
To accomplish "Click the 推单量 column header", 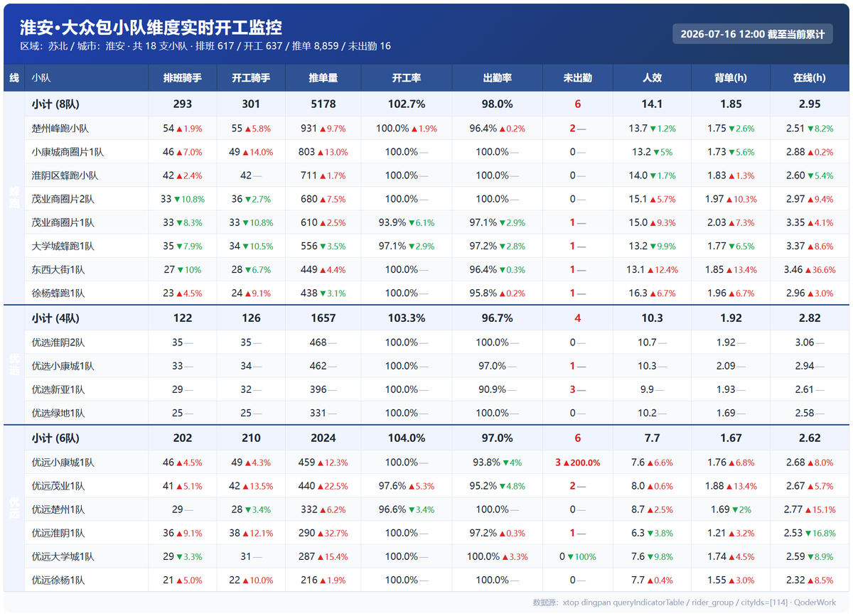I will click(323, 77).
